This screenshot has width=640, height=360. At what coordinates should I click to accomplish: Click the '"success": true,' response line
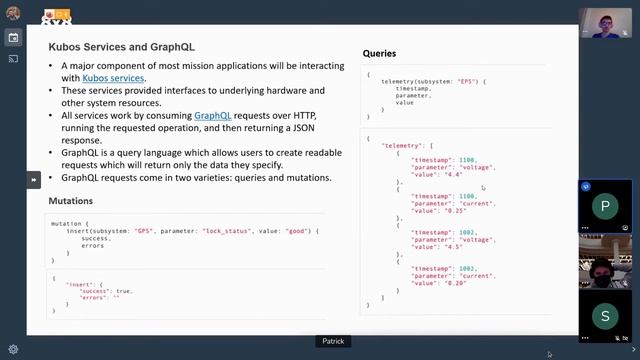(106, 291)
